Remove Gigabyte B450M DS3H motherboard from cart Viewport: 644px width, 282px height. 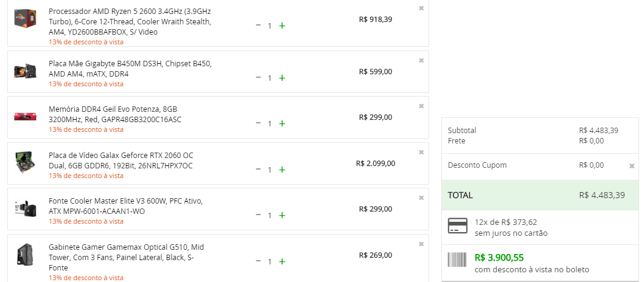421,61
